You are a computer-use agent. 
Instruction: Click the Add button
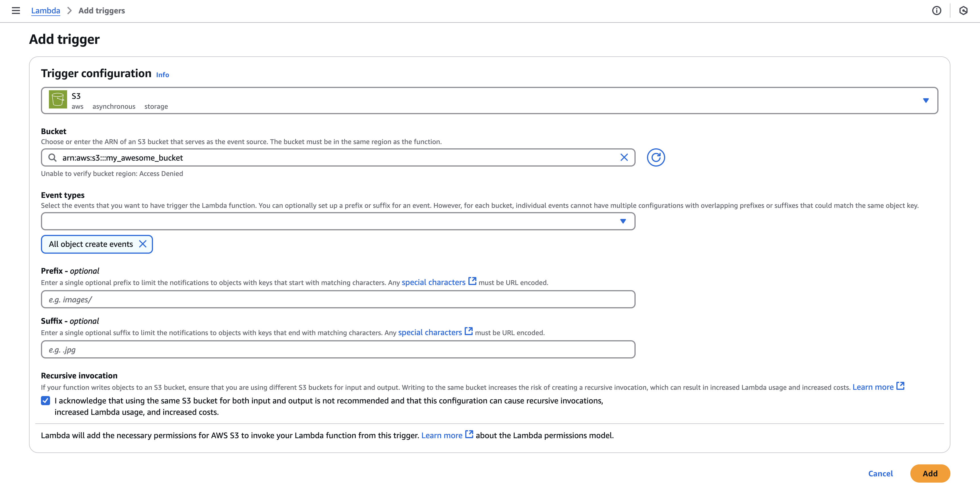pos(929,473)
